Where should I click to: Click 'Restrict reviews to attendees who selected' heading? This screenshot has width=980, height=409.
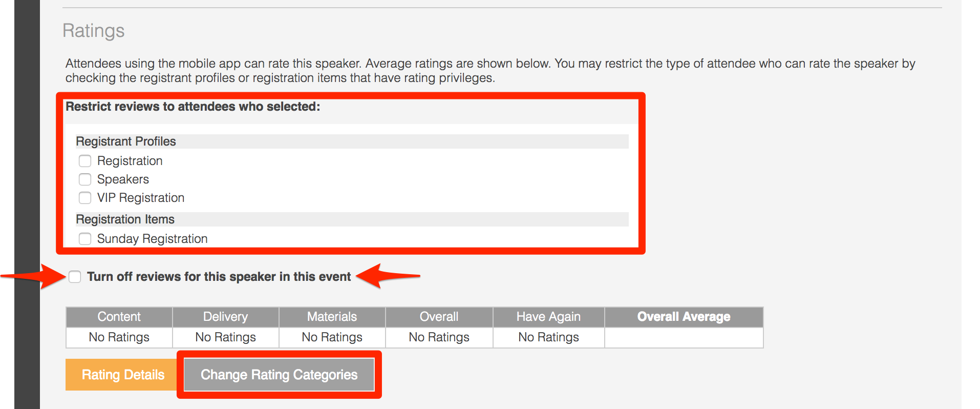pyautogui.click(x=193, y=107)
